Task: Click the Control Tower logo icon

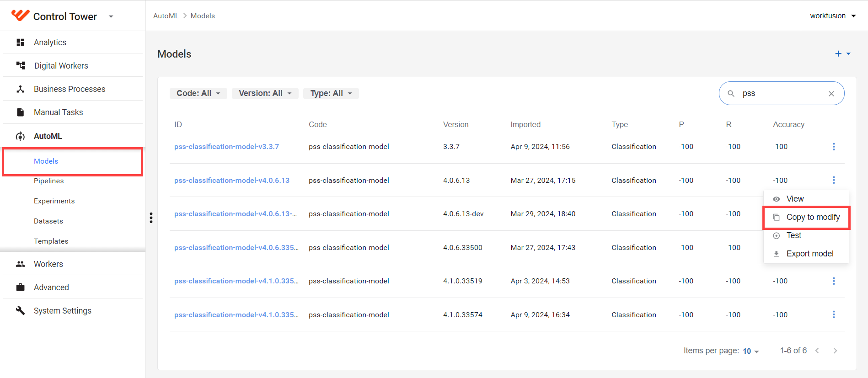Action: coord(20,16)
